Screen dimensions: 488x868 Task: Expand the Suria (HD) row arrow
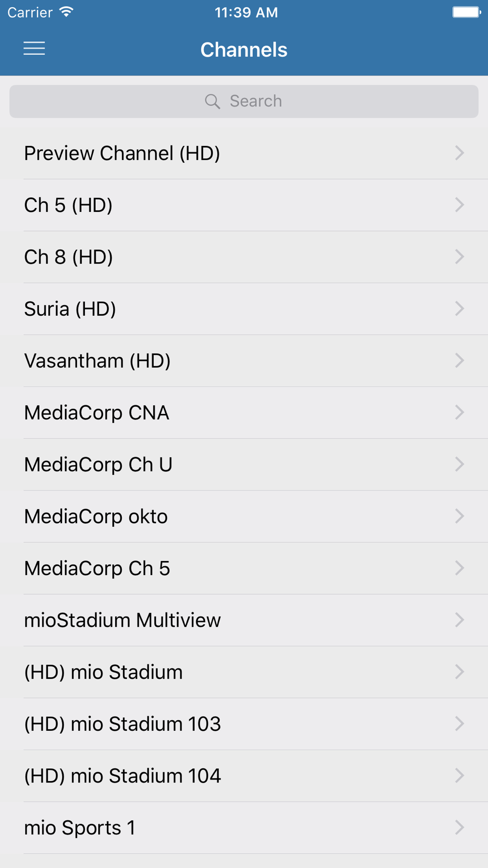(459, 309)
